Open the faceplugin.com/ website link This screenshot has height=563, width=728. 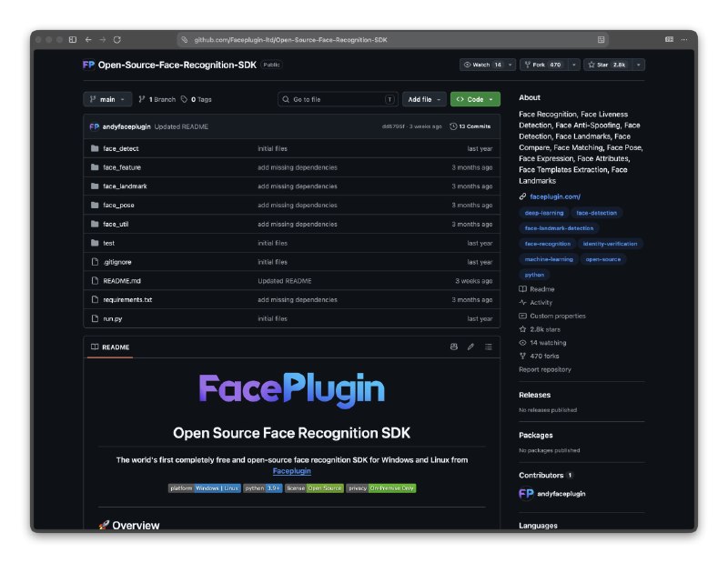pyautogui.click(x=555, y=196)
